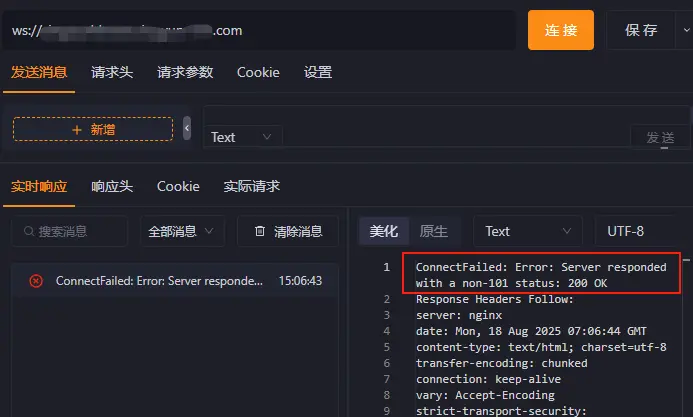Click the 新增 add message button

coord(93,129)
